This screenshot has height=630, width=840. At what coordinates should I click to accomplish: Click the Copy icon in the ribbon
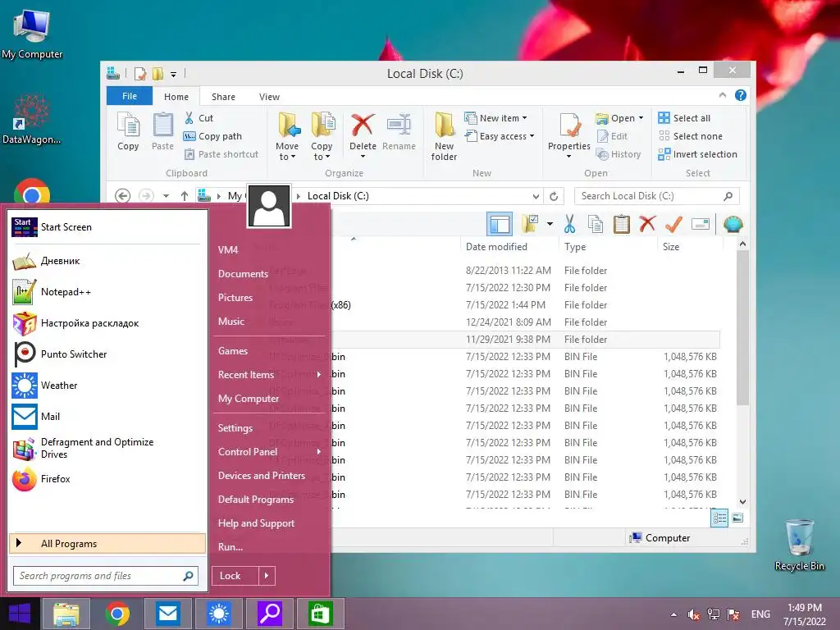click(128, 126)
